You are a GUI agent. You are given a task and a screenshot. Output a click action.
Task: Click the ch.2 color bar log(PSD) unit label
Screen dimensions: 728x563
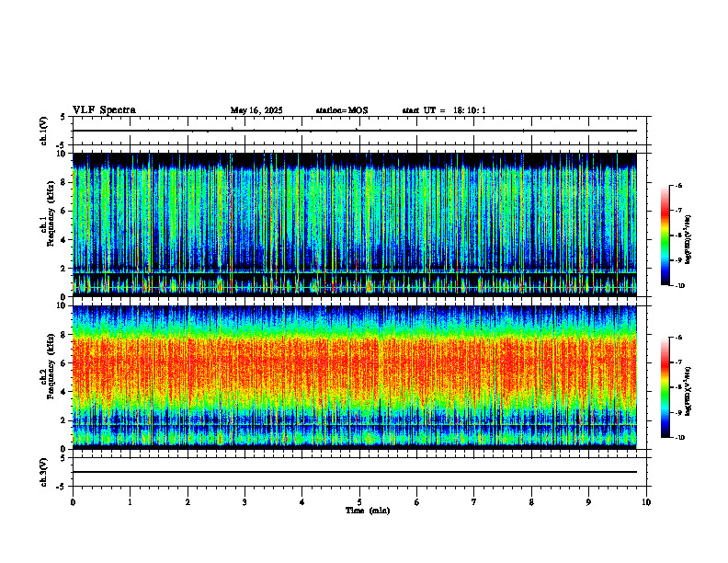(x=689, y=392)
